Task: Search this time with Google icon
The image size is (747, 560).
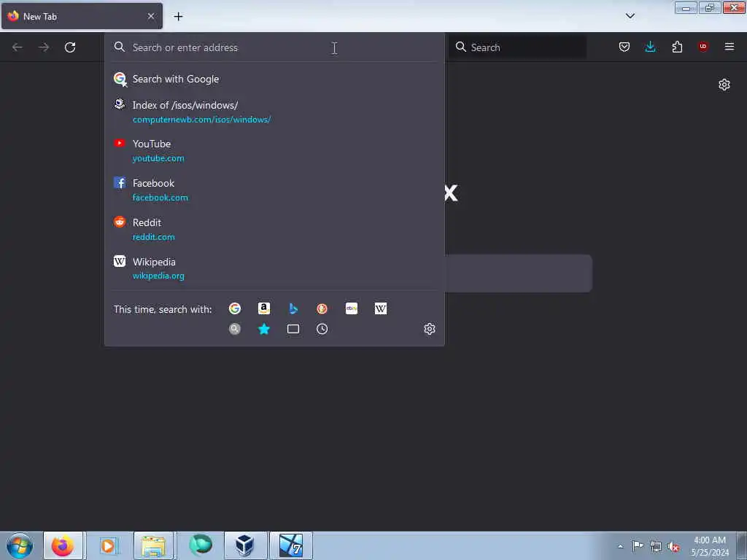Action: pos(235,308)
